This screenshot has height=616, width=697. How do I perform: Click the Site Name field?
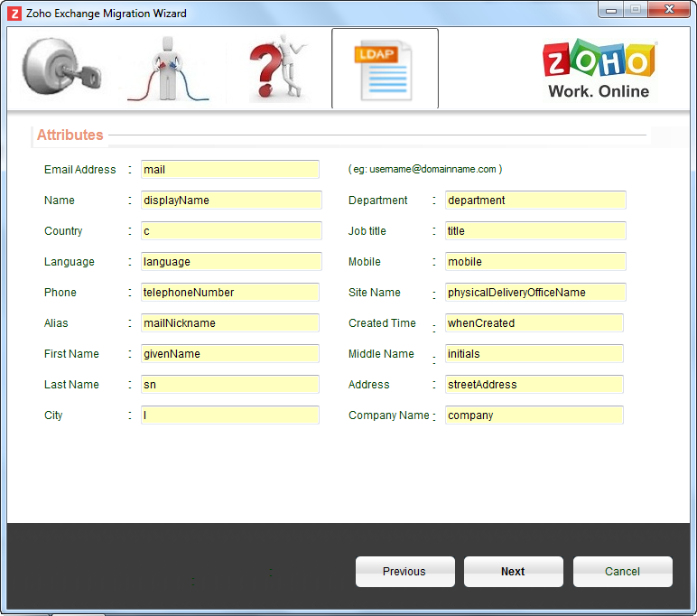pyautogui.click(x=534, y=293)
